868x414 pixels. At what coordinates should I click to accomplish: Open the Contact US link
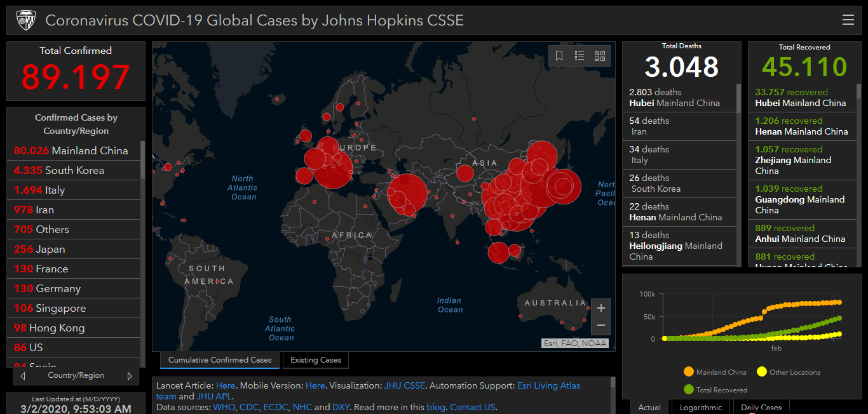(x=472, y=407)
